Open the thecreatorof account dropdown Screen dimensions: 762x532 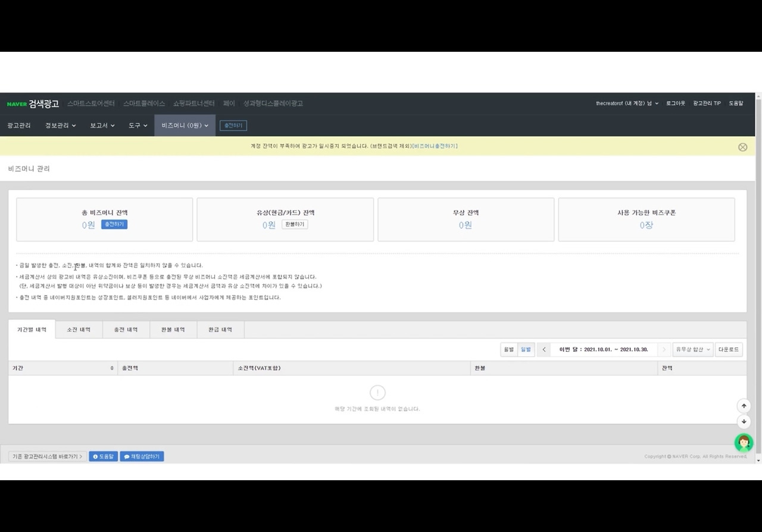tap(627, 104)
